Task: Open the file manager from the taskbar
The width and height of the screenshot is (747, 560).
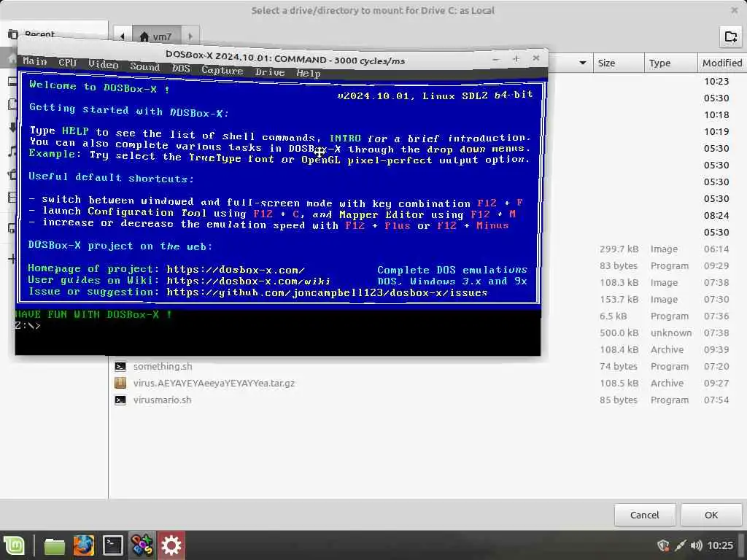Action: (x=54, y=545)
